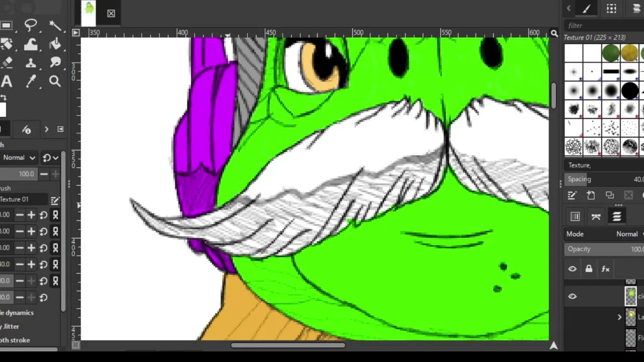Screen dimensions: 644x362
Task: Click the smooth stroke option label
Action: [x=15, y=340]
